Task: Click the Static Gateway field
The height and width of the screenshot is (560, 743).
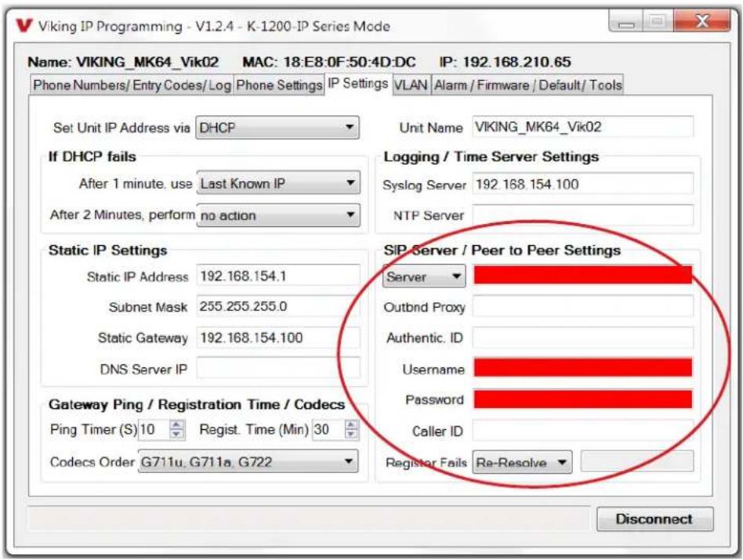Action: [x=278, y=338]
